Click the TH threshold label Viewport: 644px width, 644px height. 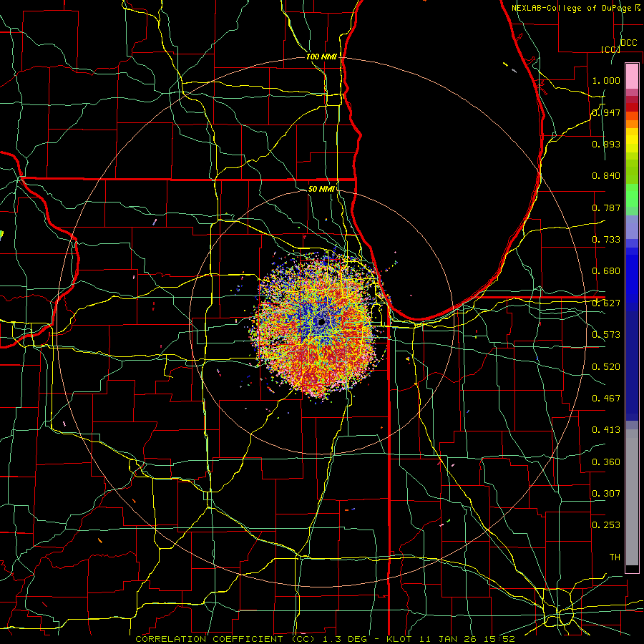click(x=615, y=557)
